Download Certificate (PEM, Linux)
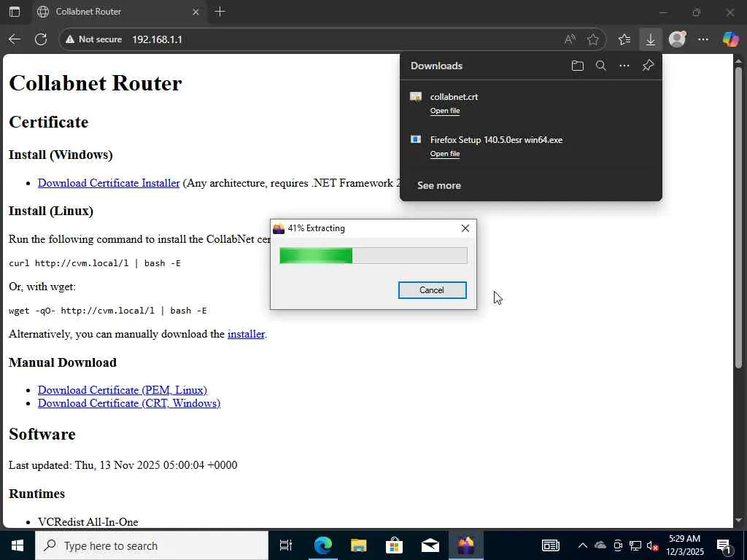The image size is (747, 560). tap(123, 390)
